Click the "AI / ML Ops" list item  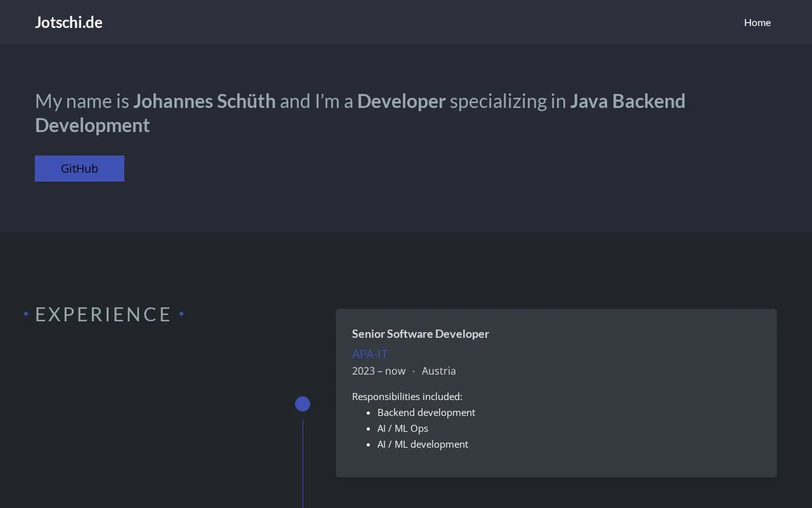[x=403, y=428]
